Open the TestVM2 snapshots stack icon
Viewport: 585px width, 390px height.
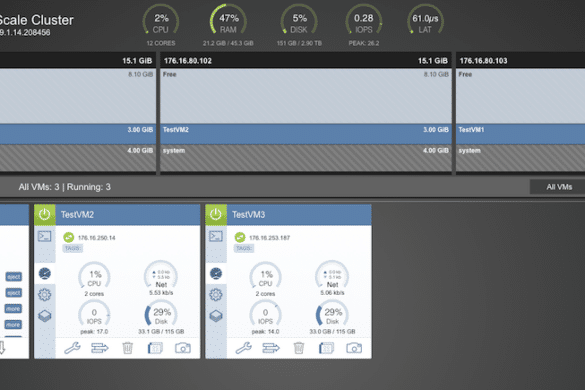45,316
